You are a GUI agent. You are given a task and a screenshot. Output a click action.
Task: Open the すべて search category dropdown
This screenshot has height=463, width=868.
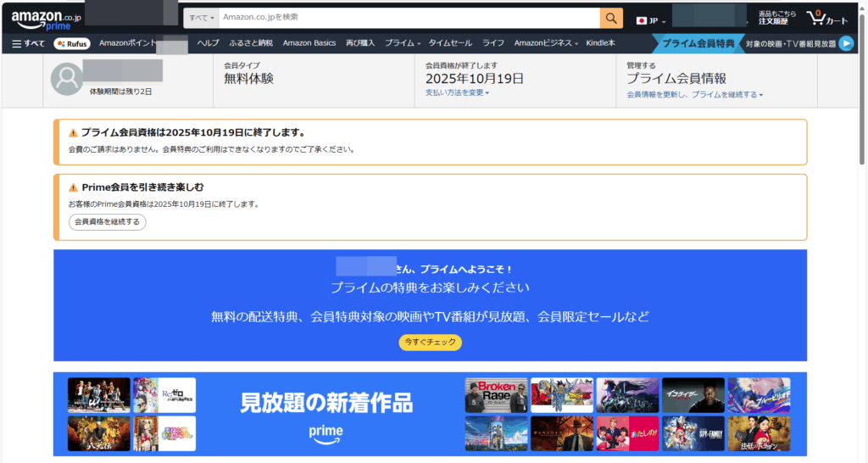pos(202,18)
